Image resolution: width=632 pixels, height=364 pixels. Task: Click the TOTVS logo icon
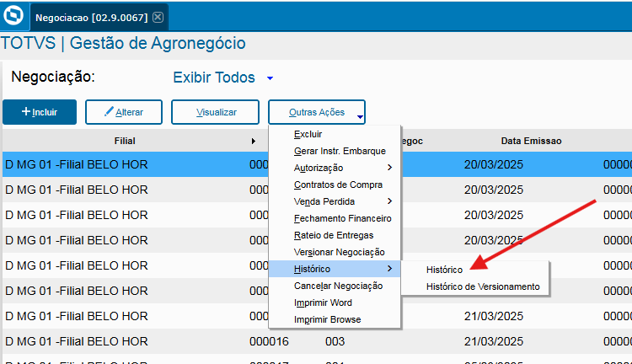tap(13, 16)
